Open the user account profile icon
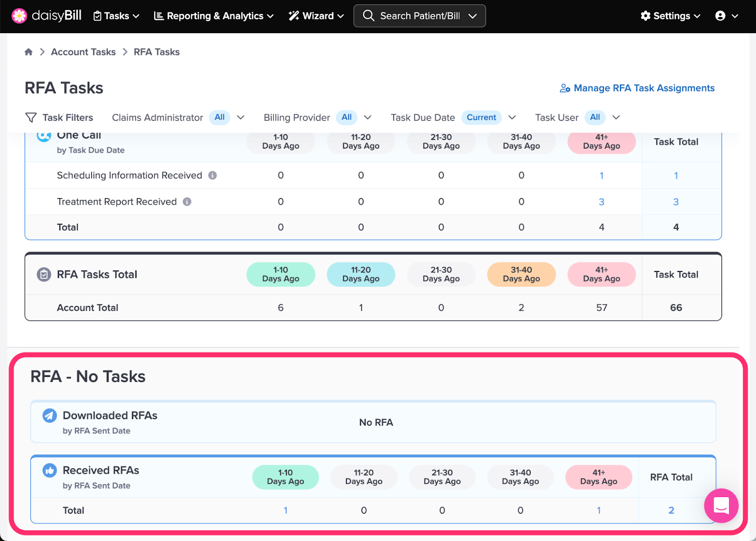 (720, 16)
